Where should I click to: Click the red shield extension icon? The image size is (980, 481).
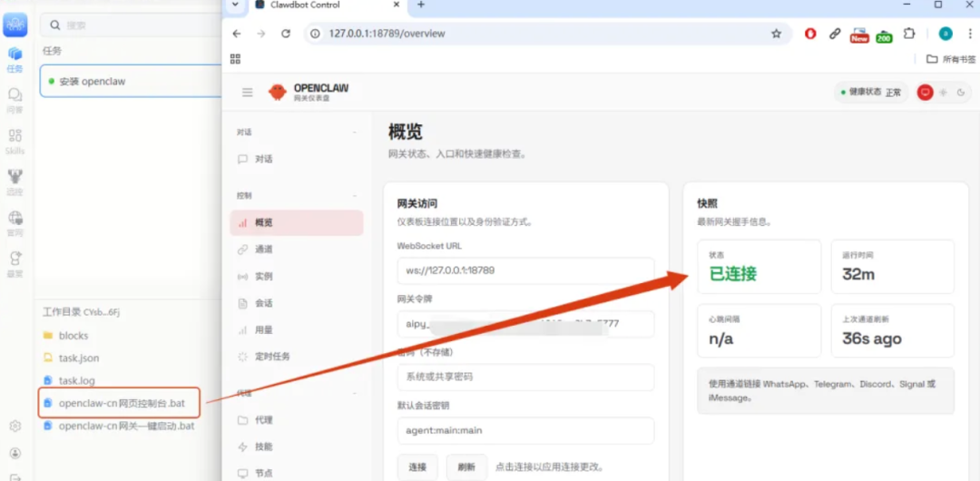[x=810, y=34]
